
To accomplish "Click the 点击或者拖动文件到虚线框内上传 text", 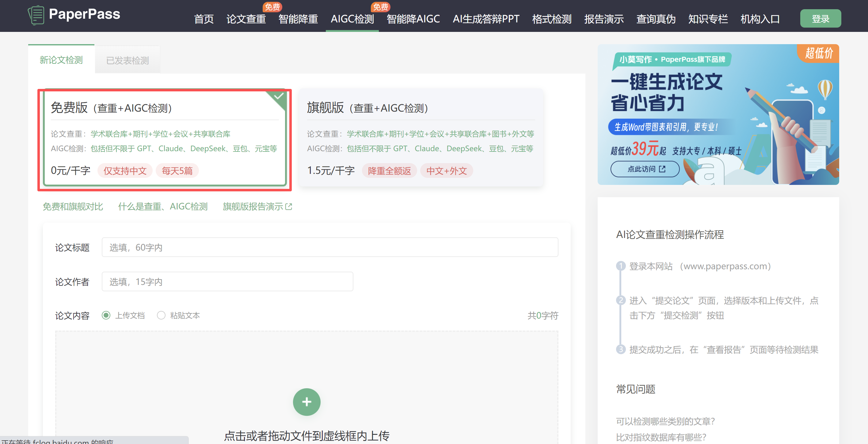I will point(306,436).
